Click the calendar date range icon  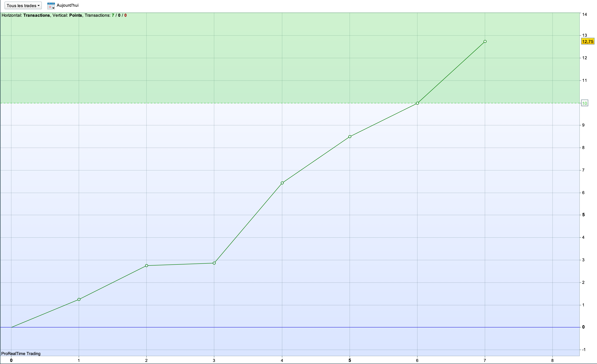click(51, 6)
